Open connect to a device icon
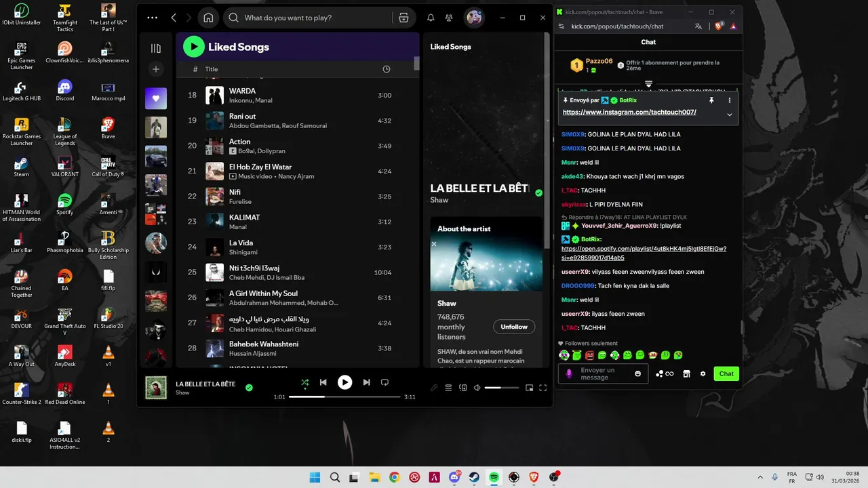868x488 pixels. (463, 388)
